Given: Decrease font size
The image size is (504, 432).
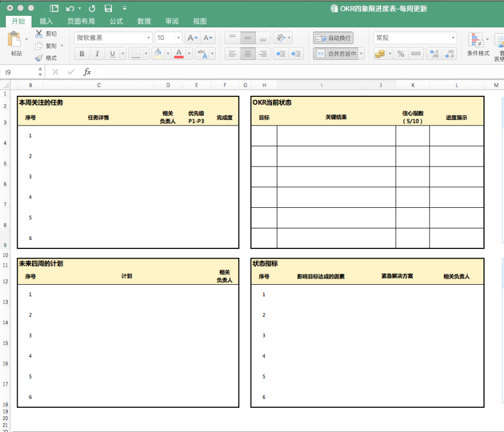Looking at the screenshot, I should click(x=208, y=38).
